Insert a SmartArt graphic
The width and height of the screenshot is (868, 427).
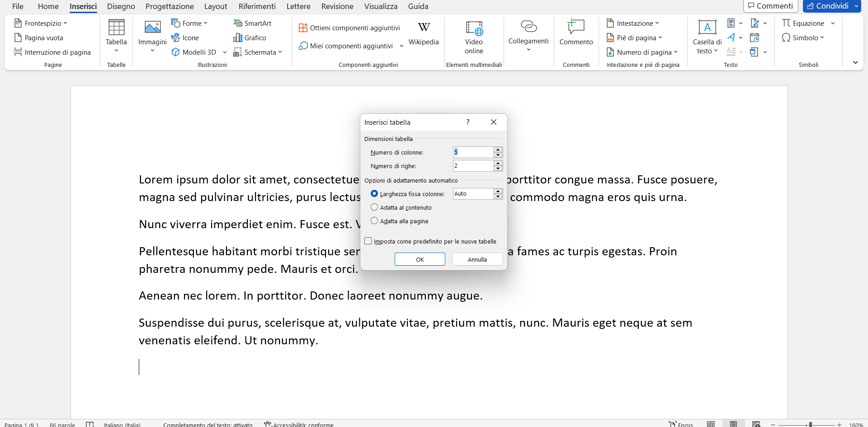(x=252, y=23)
